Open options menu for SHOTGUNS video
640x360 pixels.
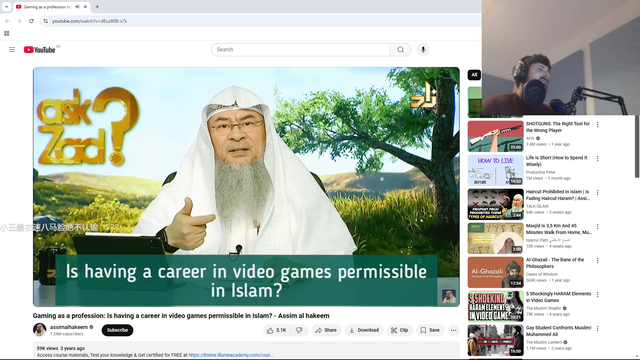pyautogui.click(x=598, y=124)
